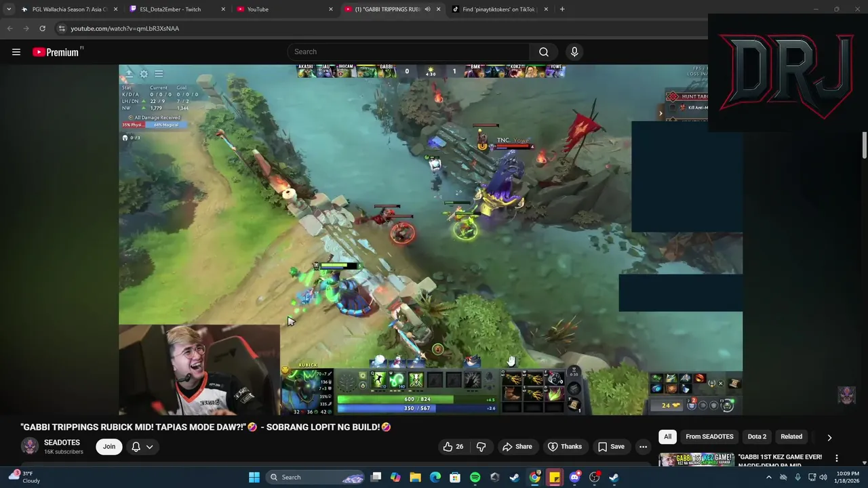Launch Spotify from the taskbar
This screenshot has height=488, width=868.
(x=475, y=477)
